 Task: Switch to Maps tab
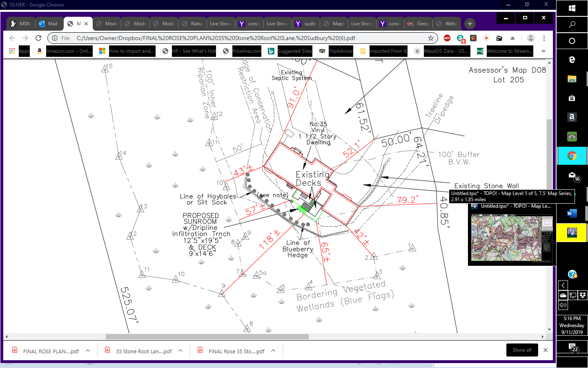tap(334, 24)
